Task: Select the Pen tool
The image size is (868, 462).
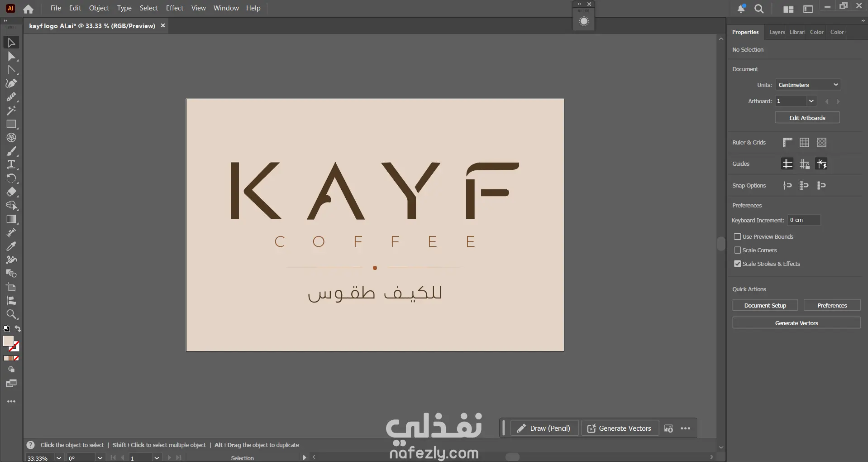Action: pyautogui.click(x=11, y=83)
